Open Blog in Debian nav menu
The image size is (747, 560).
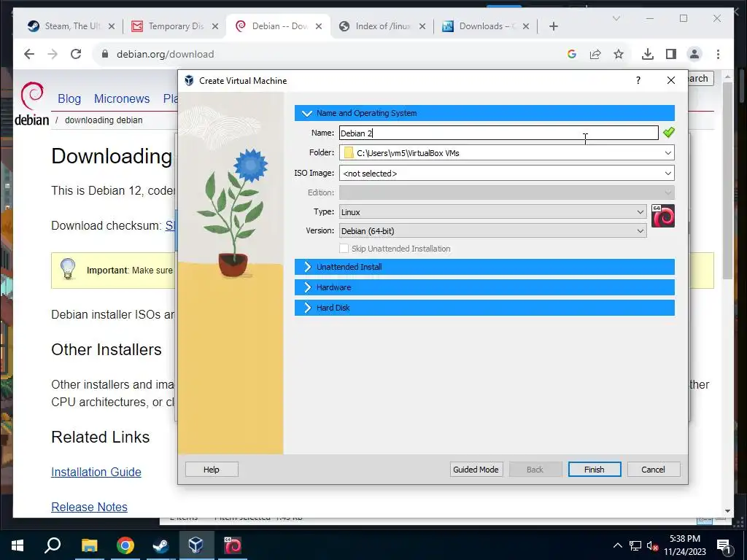tap(69, 98)
